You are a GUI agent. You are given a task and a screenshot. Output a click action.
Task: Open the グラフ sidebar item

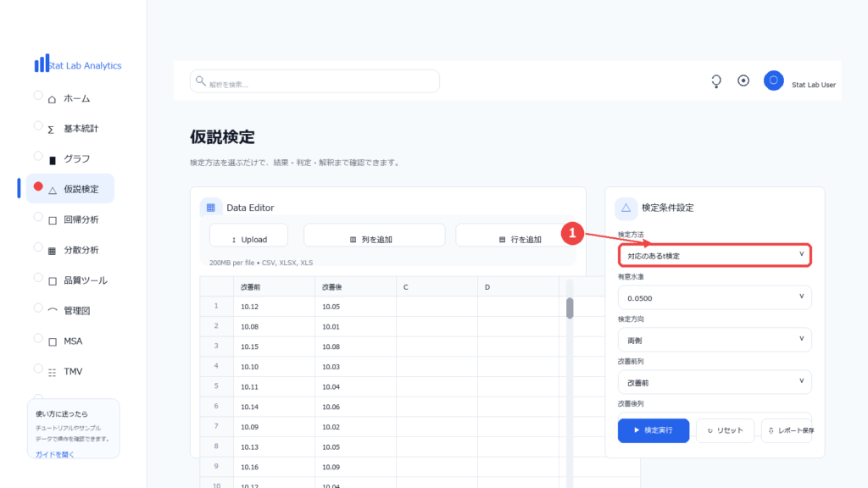[x=76, y=158]
